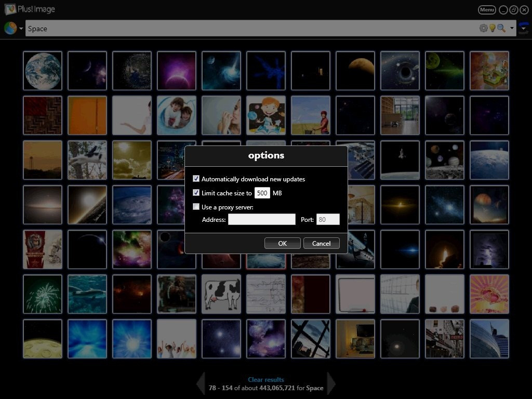Image resolution: width=532 pixels, height=399 pixels.
Task: Click the blue download tray icon
Action: click(x=524, y=28)
